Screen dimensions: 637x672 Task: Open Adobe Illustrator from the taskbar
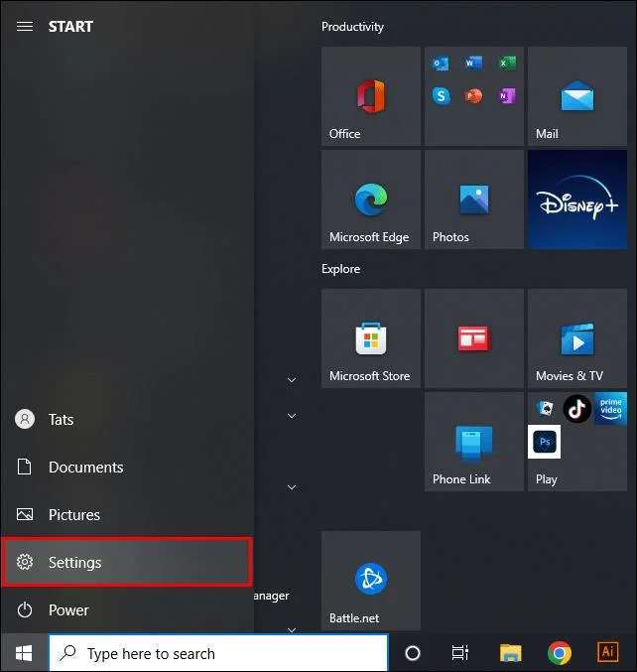607,652
